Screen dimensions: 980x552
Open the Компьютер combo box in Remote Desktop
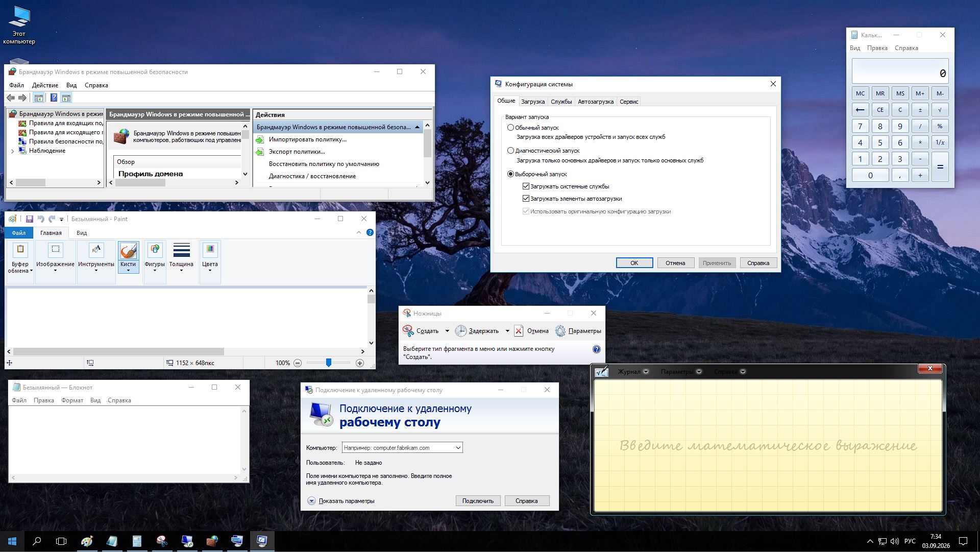click(x=402, y=448)
